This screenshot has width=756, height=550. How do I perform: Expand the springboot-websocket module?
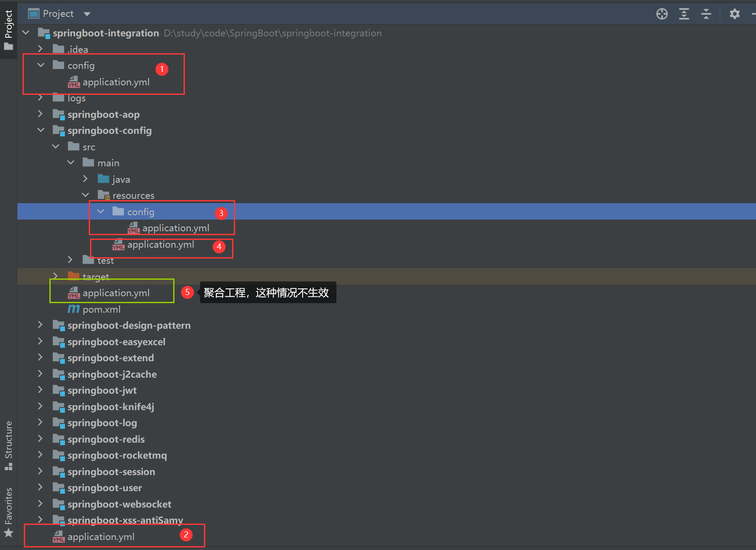point(40,504)
